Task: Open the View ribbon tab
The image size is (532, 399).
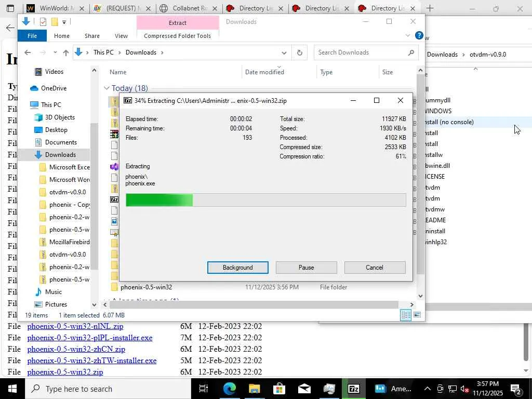Action: (121, 36)
